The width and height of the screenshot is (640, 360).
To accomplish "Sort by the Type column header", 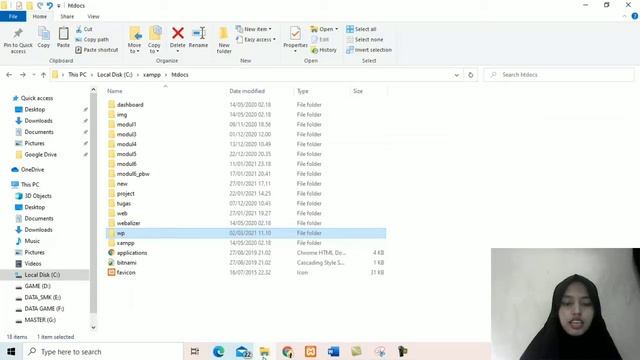I will (302, 91).
